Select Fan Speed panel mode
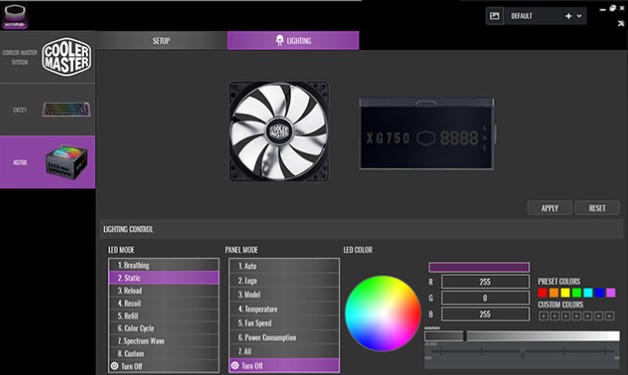Viewport: 628px width, 375px height. (284, 323)
